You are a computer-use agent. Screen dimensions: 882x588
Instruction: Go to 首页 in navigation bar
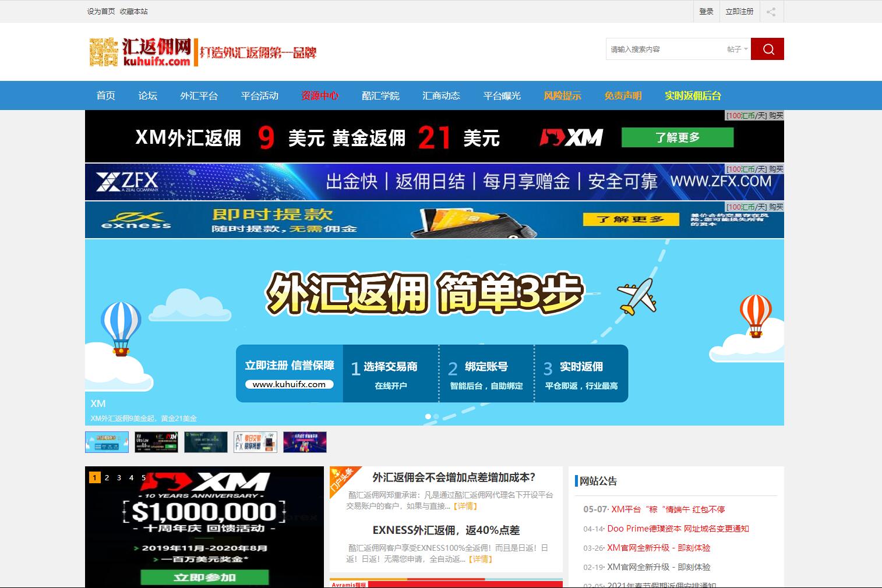(x=105, y=95)
